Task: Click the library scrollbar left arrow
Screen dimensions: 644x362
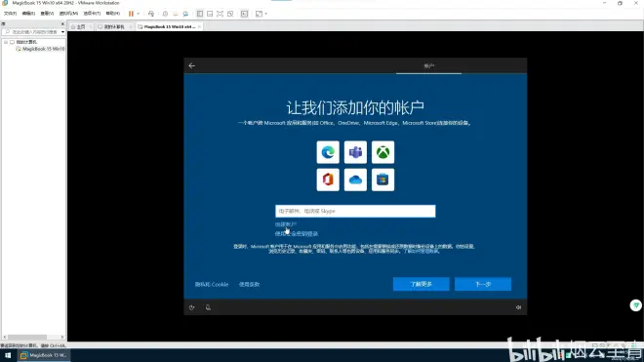Action: click(x=5, y=338)
